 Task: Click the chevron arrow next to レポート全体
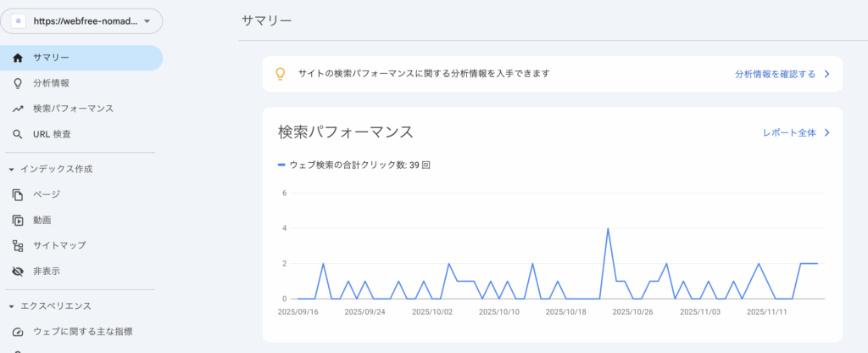(x=826, y=132)
